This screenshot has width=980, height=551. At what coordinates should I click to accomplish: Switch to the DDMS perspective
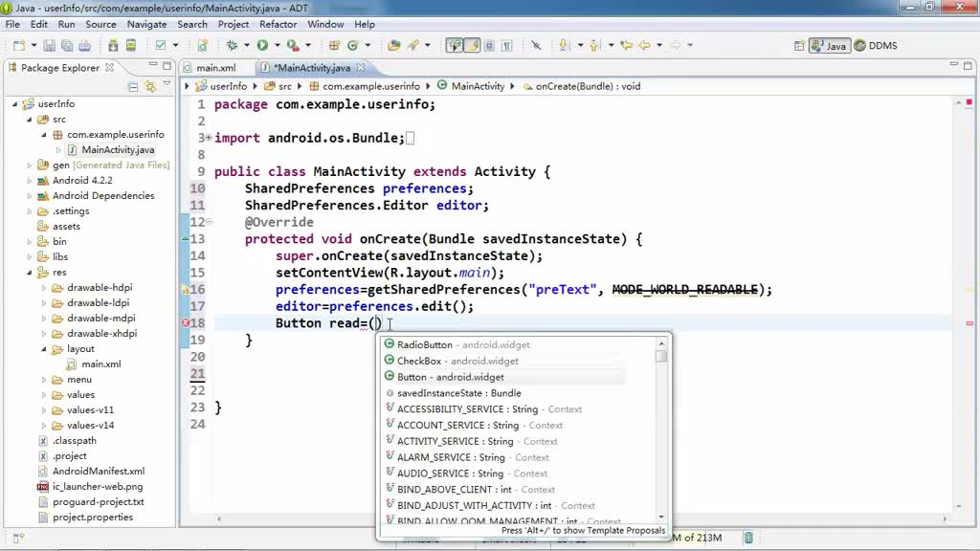[876, 46]
